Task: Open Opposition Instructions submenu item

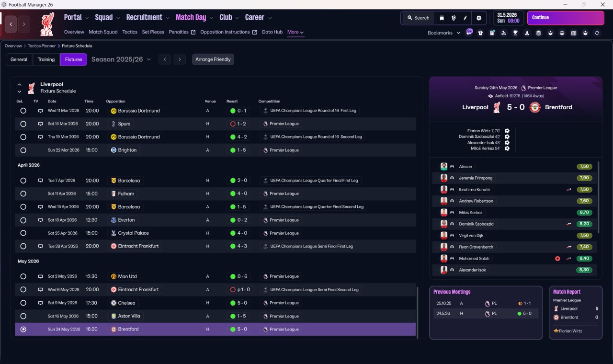Action: point(228,32)
